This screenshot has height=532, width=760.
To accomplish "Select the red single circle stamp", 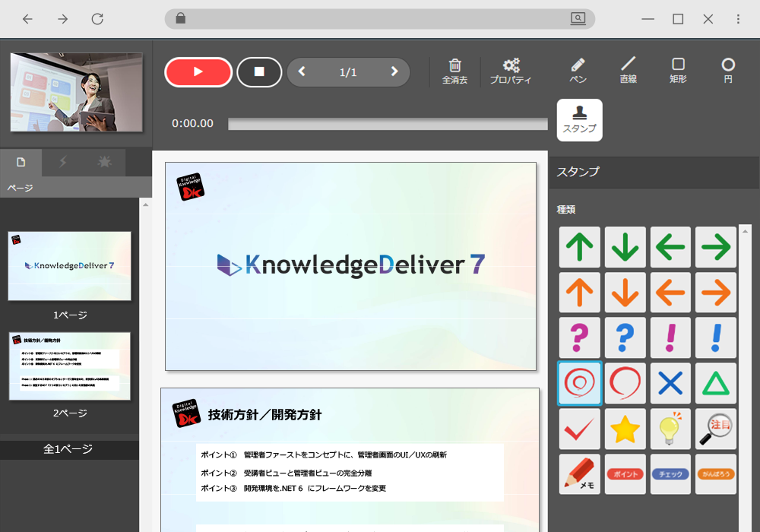I will pos(625,383).
